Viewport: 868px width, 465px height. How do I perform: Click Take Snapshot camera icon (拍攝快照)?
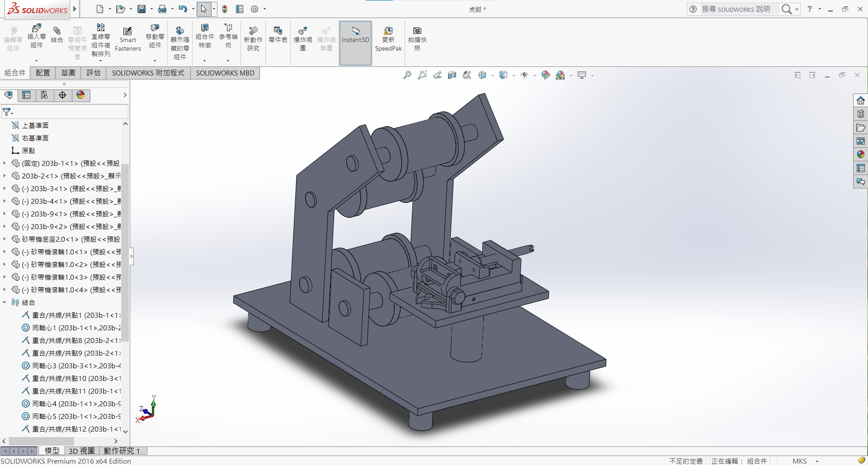pos(417,38)
